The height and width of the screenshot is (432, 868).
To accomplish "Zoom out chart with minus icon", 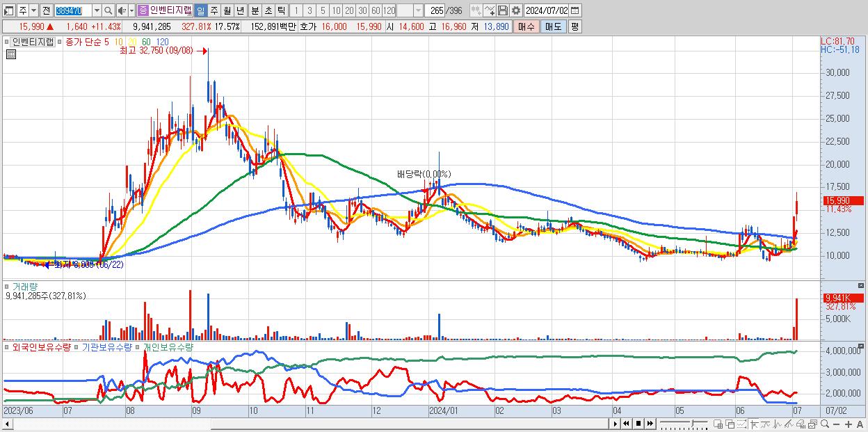I will pos(836,424).
